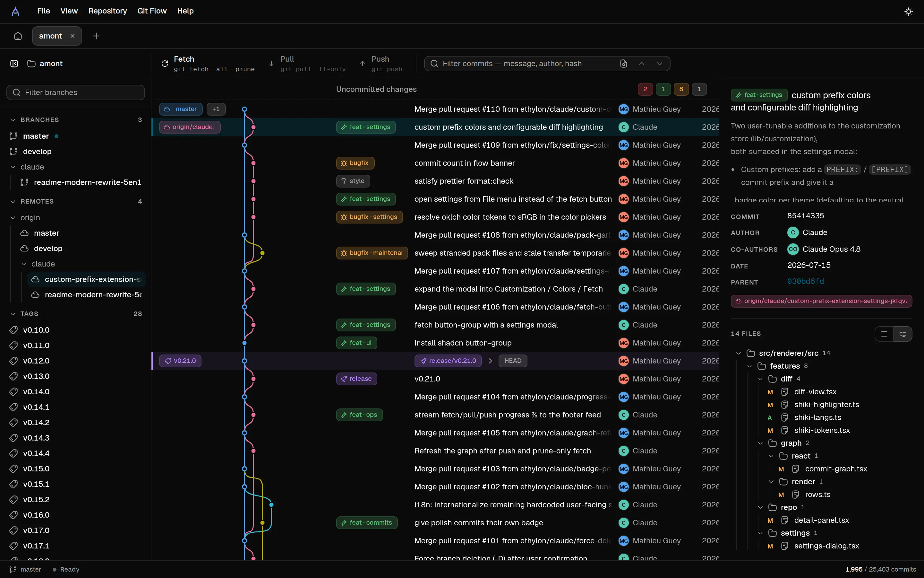Image resolution: width=924 pixels, height=578 pixels.
Task: Click the feat · commits badge
Action: (x=366, y=522)
